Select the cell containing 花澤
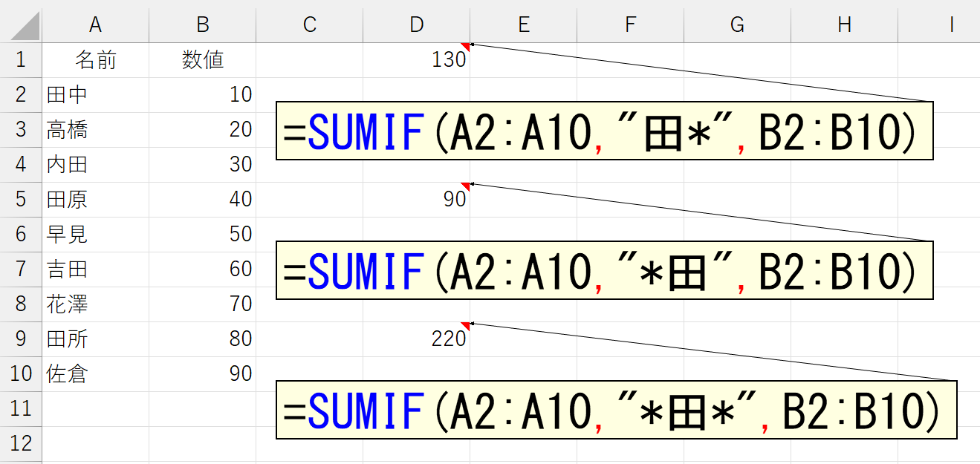980x464 pixels. [x=95, y=304]
